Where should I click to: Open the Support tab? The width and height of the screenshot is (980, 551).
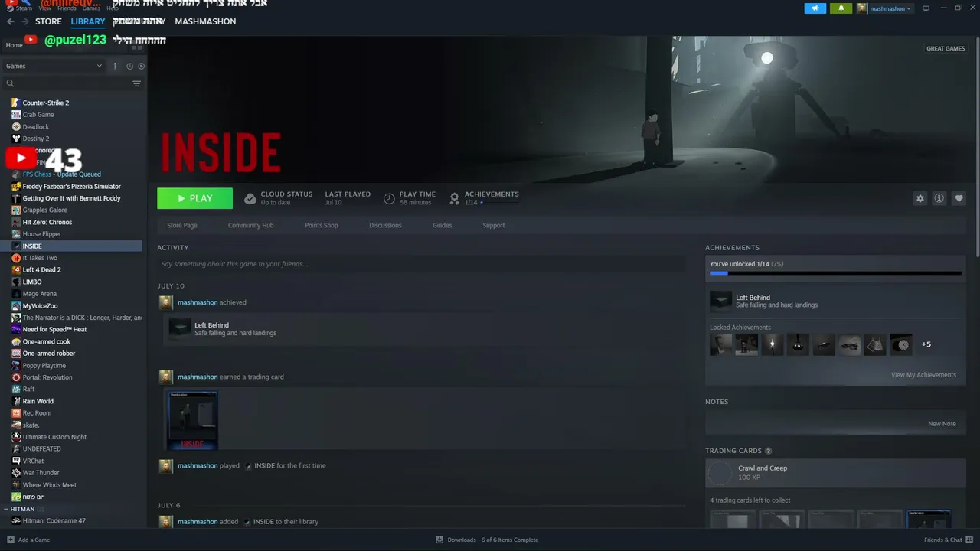(x=493, y=225)
